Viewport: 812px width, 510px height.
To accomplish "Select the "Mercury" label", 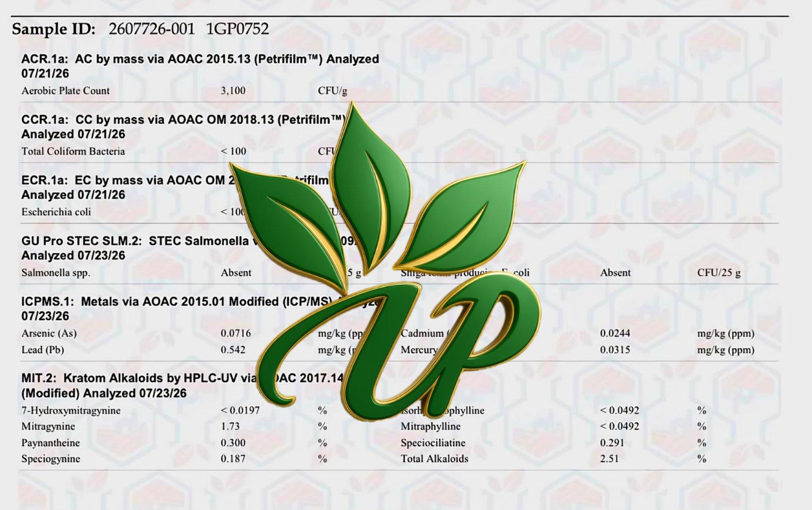I will (419, 350).
